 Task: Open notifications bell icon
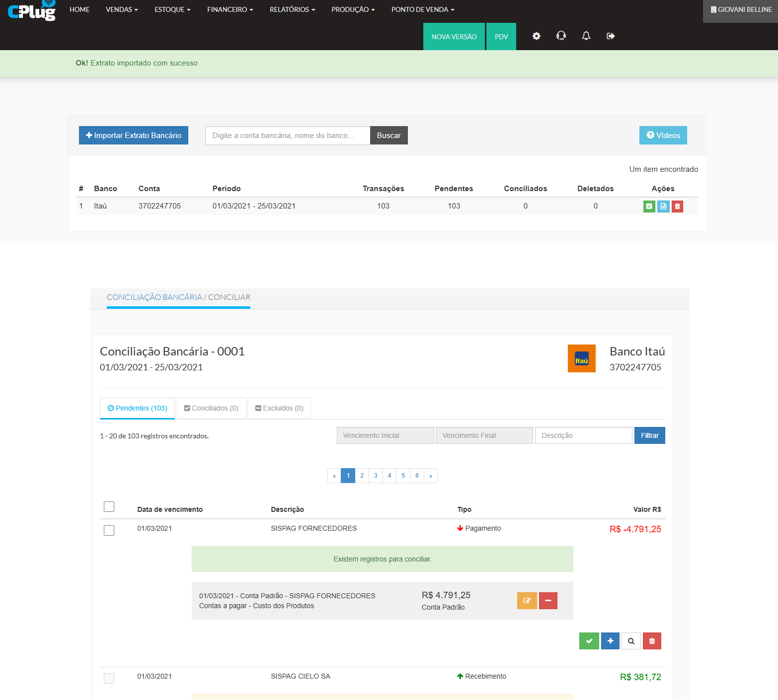[x=586, y=36]
